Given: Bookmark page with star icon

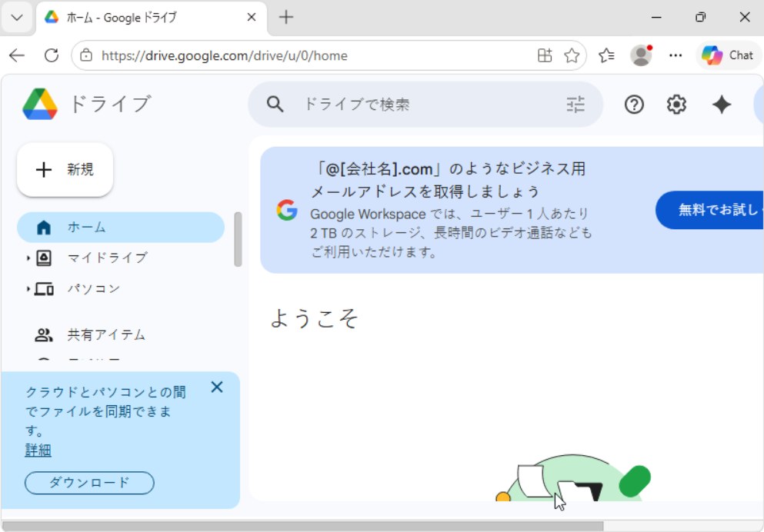Looking at the screenshot, I should 572,55.
